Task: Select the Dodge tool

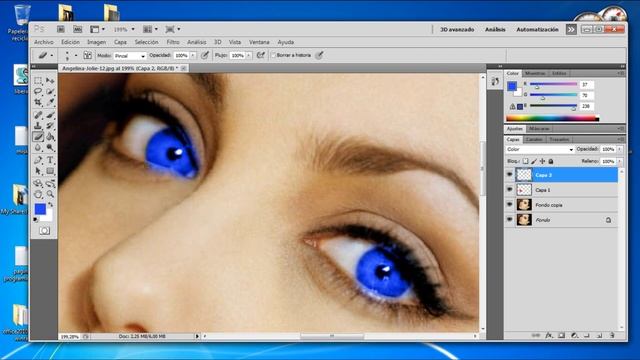Action: [50, 147]
